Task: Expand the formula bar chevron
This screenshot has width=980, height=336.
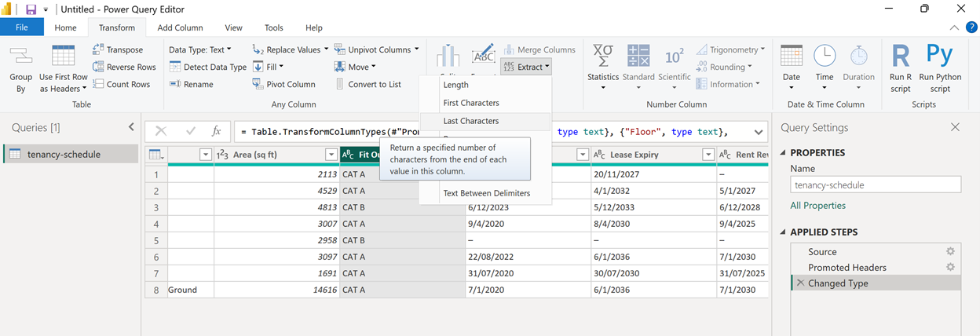Action: click(759, 132)
